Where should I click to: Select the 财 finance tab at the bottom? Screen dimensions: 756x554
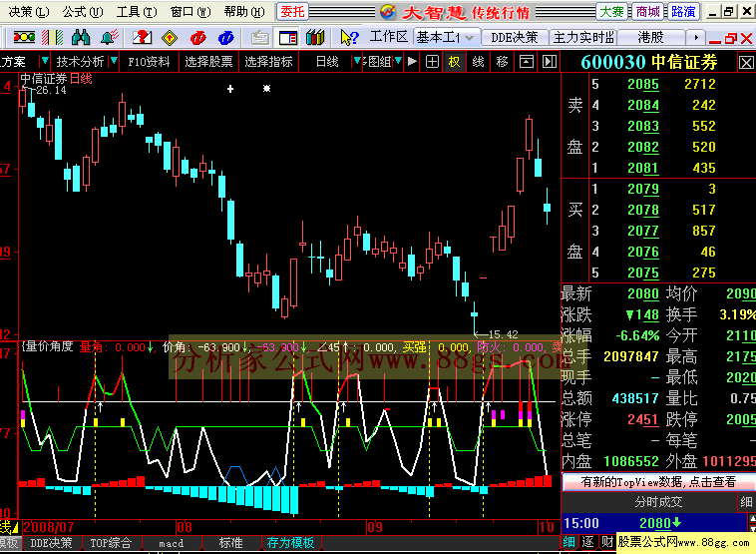point(607,542)
